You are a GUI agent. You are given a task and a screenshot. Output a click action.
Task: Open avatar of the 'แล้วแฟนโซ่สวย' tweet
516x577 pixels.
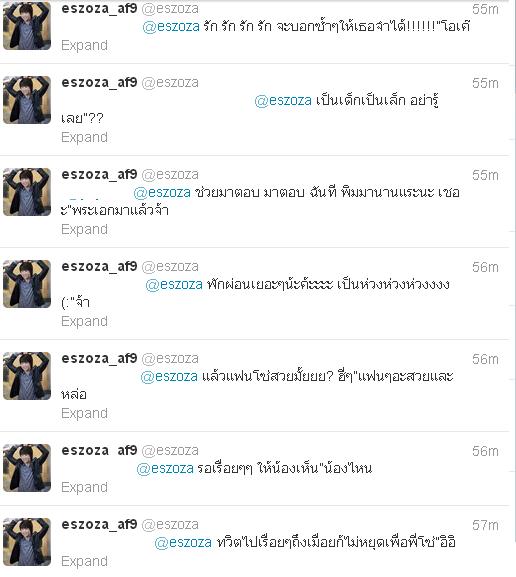27,376
